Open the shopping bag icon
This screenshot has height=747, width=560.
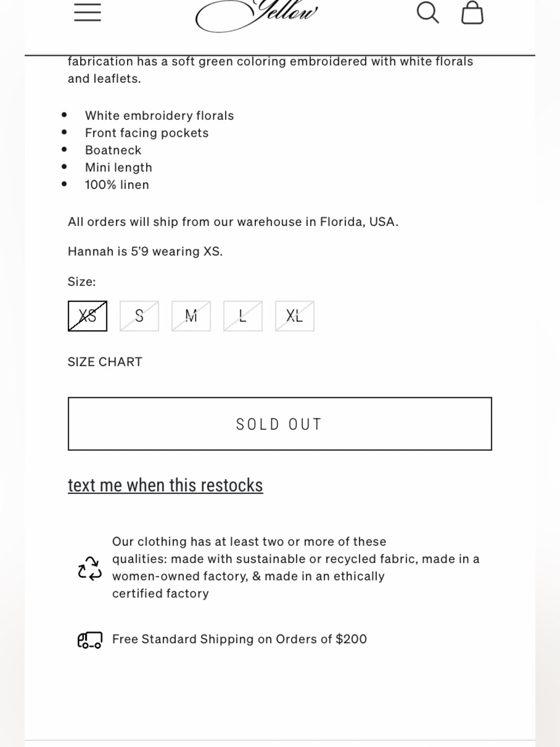point(472,12)
